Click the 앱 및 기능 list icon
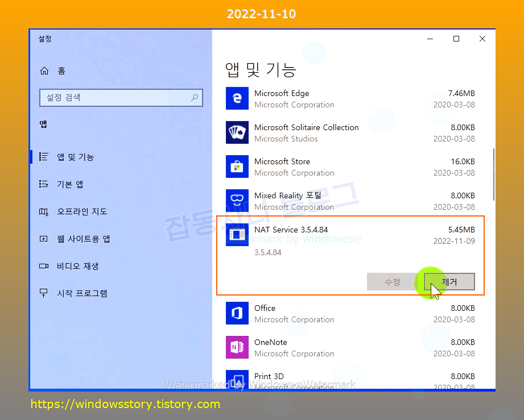Screen dimensions: 524x420 tap(43, 157)
